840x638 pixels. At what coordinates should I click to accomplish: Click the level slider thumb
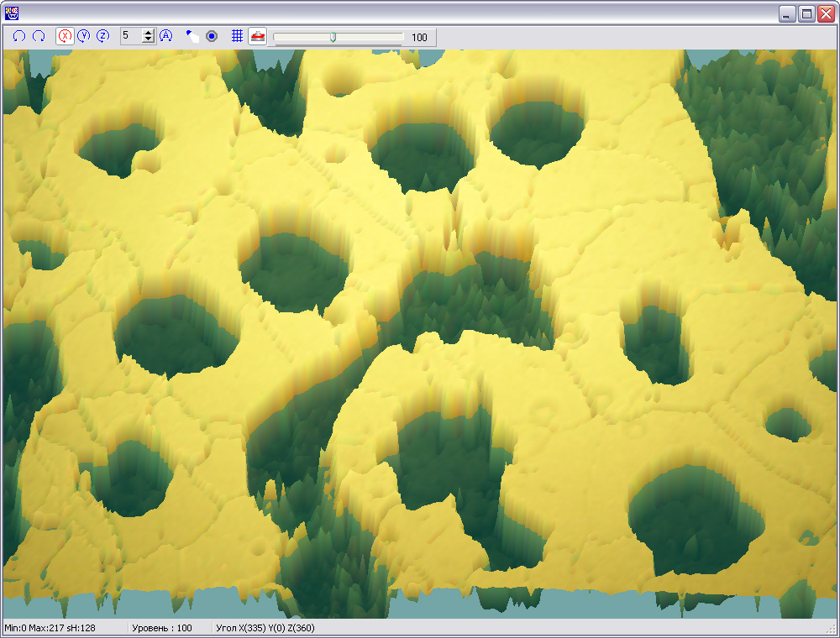(333, 37)
